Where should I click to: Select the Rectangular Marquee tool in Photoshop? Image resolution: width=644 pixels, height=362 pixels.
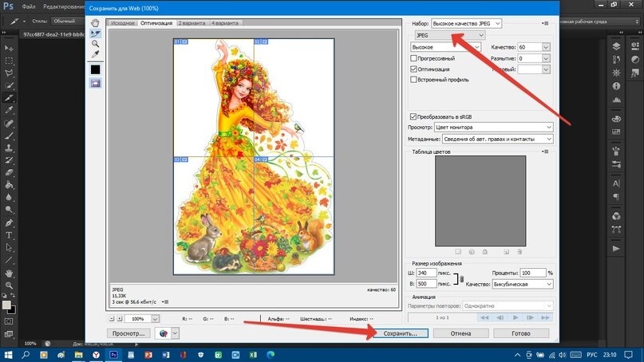(9, 61)
